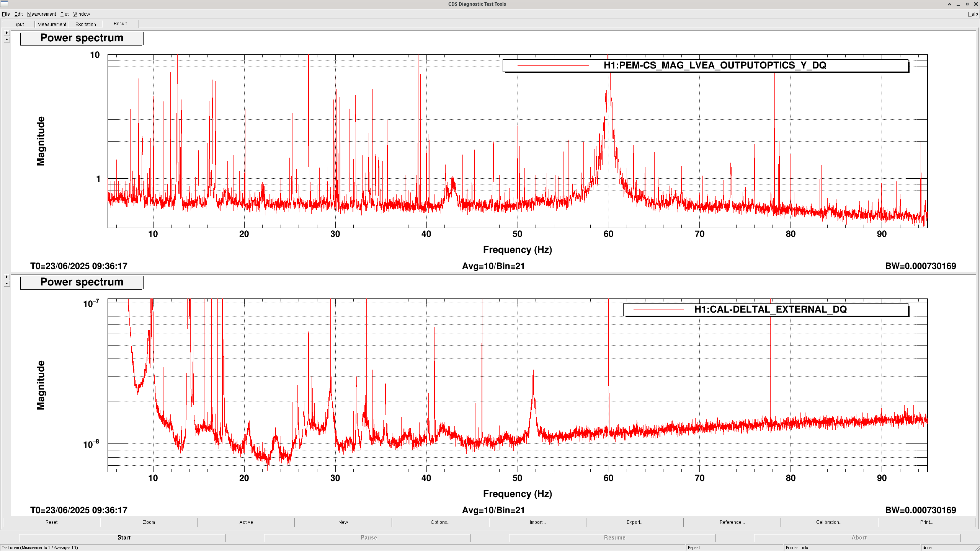Image resolution: width=980 pixels, height=551 pixels.
Task: Switch to the Excitation tab
Action: (85, 24)
